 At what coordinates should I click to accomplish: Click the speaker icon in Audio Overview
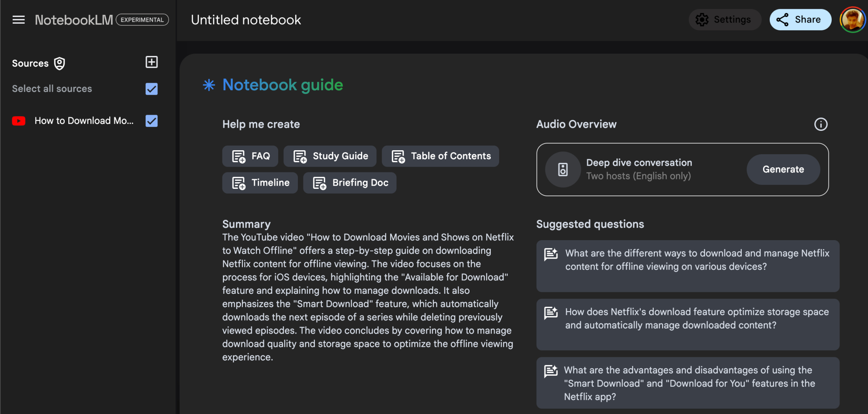(x=563, y=170)
